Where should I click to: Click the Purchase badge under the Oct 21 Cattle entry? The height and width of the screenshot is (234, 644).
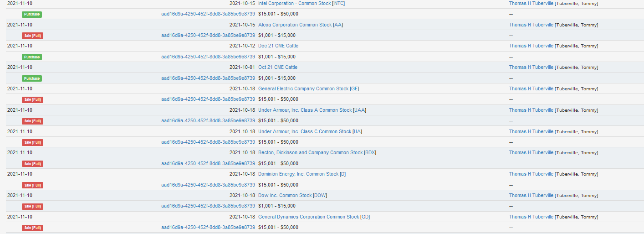[x=32, y=78]
